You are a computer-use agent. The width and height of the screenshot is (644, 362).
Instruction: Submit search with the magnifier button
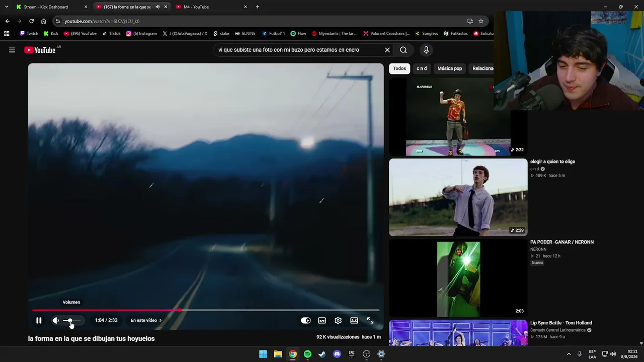coord(404,50)
